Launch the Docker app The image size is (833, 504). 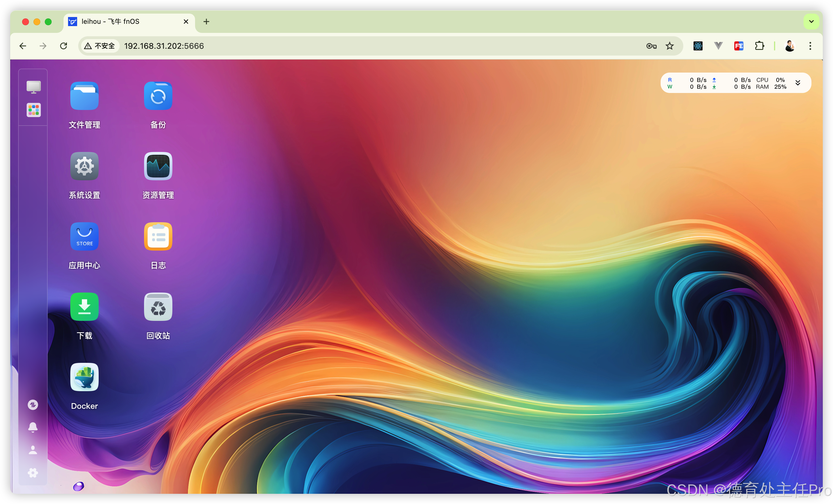[x=84, y=377]
